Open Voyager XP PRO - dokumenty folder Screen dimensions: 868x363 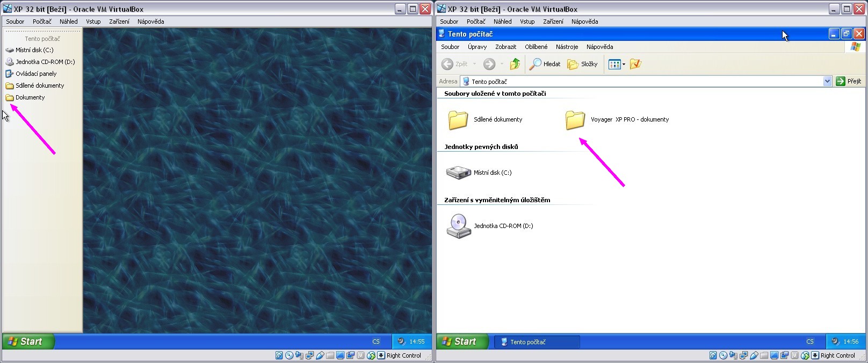[x=575, y=119]
